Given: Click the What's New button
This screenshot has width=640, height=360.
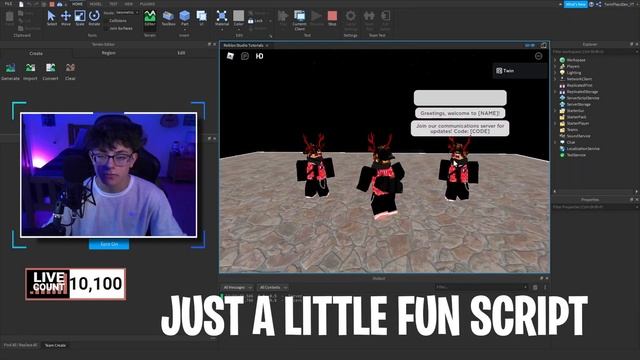Looking at the screenshot, I should [x=576, y=4].
